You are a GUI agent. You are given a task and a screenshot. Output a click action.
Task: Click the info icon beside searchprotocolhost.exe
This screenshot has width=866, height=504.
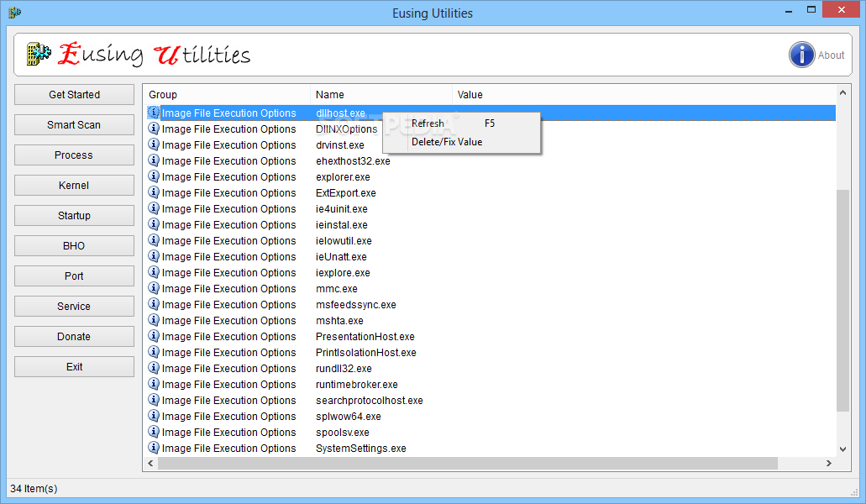point(154,401)
